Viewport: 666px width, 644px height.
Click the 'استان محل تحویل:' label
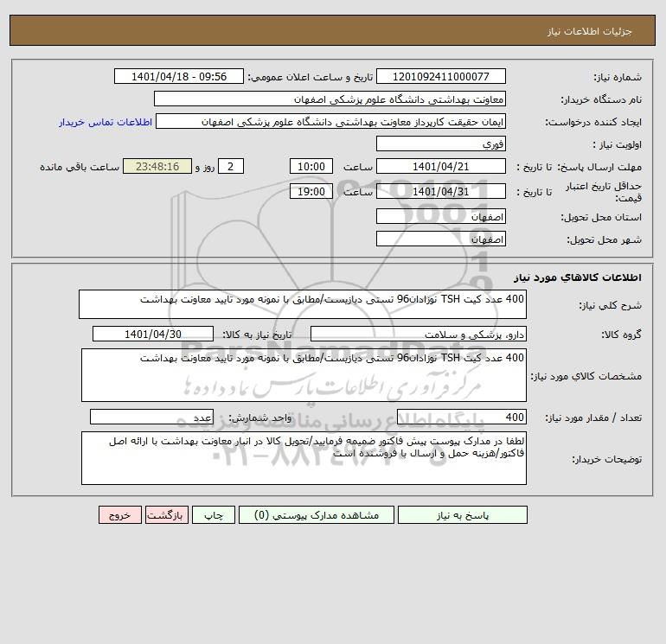(601, 217)
